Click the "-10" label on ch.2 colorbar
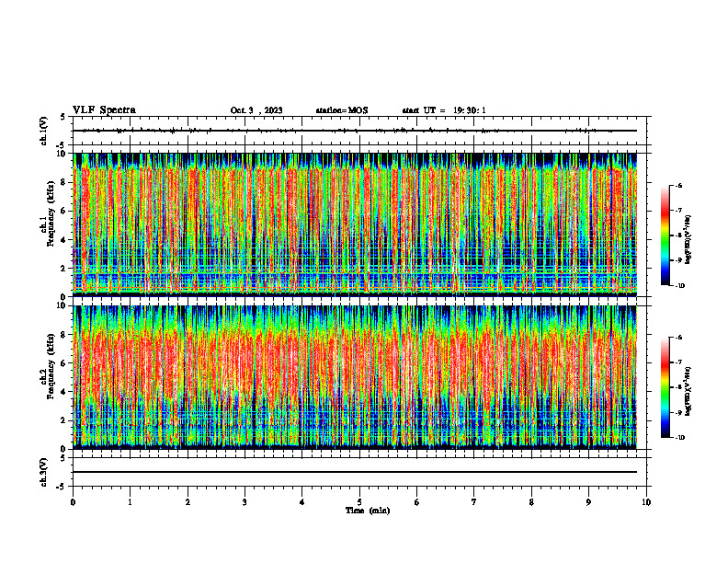This screenshot has width=728, height=563. coord(680,438)
